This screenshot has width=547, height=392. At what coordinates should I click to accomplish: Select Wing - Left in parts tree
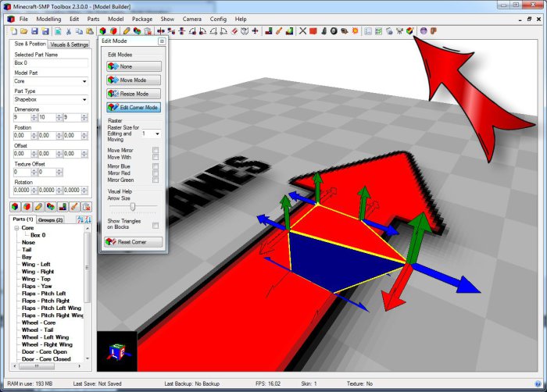pos(36,264)
